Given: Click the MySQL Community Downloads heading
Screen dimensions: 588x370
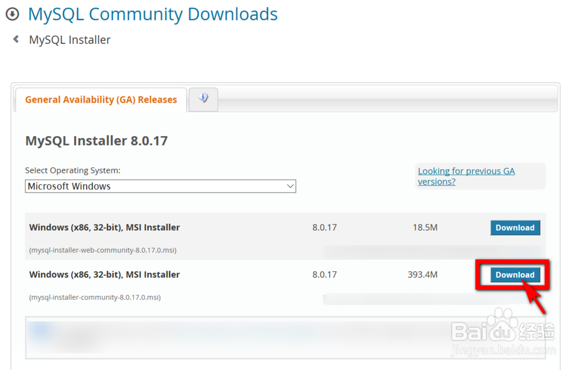Looking at the screenshot, I should pyautogui.click(x=153, y=14).
